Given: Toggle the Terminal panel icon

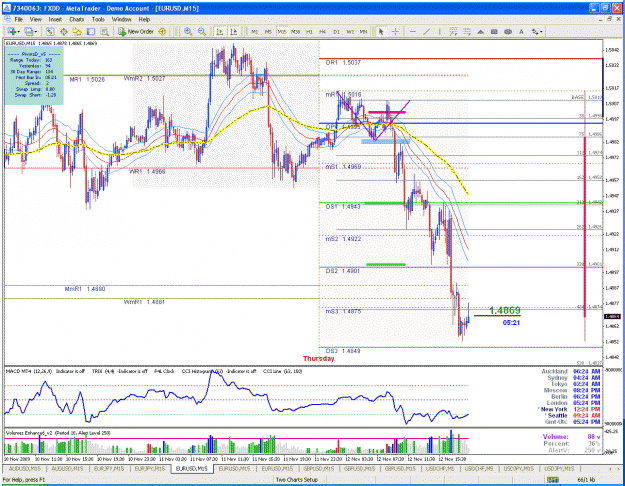Looking at the screenshot, I should coord(91,31).
